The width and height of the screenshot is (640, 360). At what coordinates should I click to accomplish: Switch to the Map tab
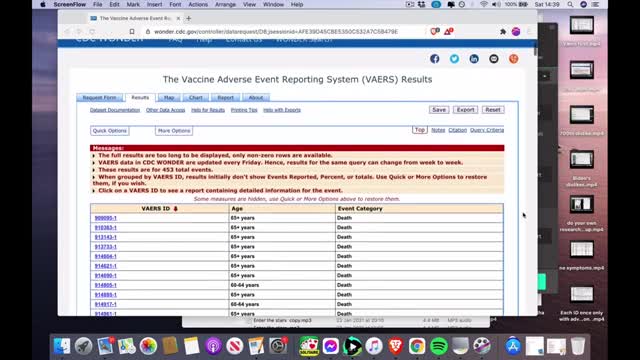pos(169,98)
